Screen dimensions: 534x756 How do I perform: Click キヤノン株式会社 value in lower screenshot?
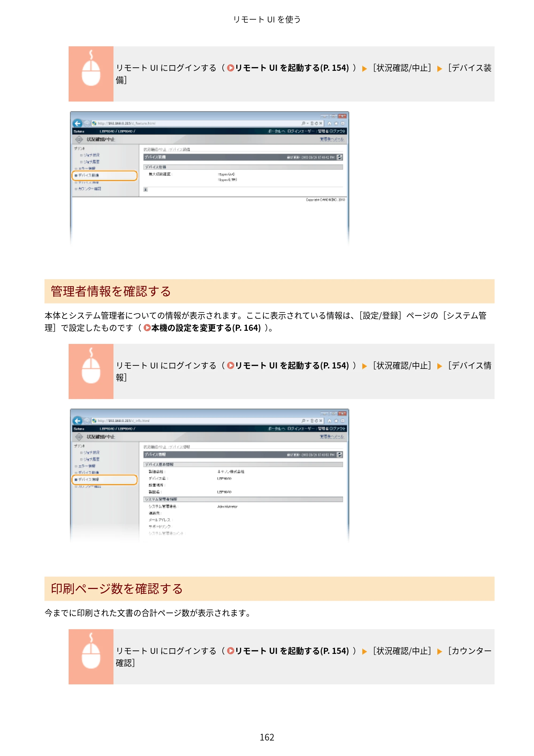point(231,471)
